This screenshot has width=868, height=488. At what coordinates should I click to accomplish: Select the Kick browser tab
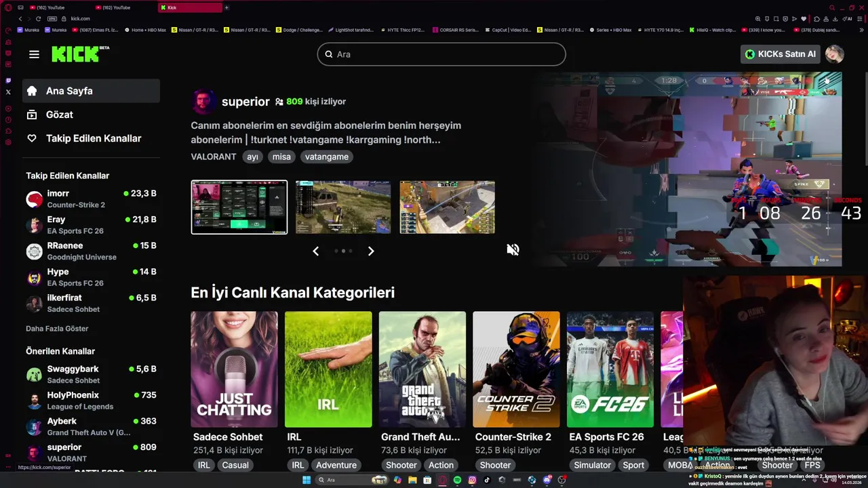[x=190, y=7]
